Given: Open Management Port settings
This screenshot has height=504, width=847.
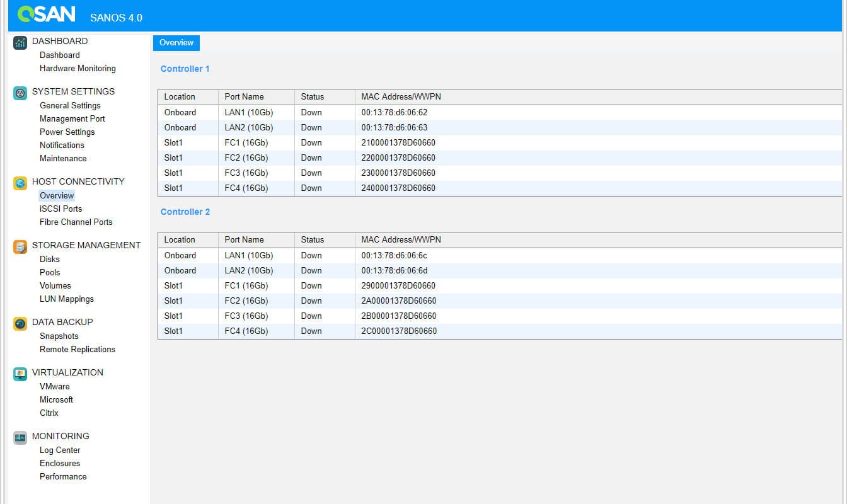Looking at the screenshot, I should pyautogui.click(x=72, y=118).
